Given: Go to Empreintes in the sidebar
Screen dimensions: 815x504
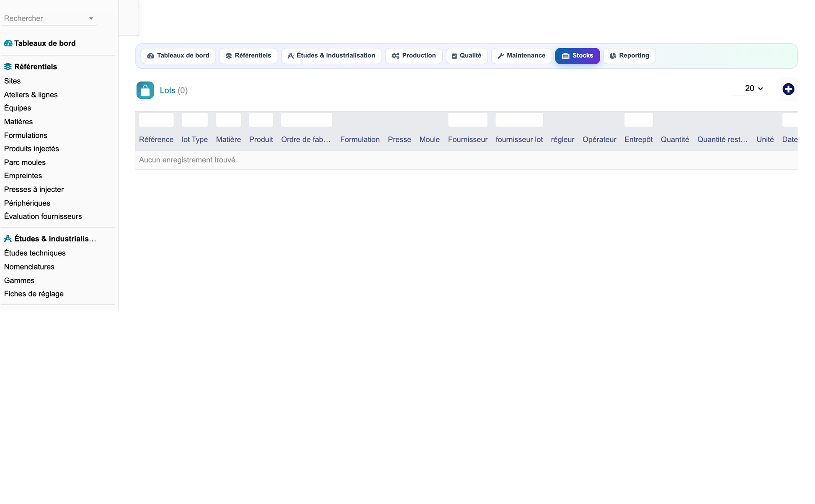Looking at the screenshot, I should point(23,176).
